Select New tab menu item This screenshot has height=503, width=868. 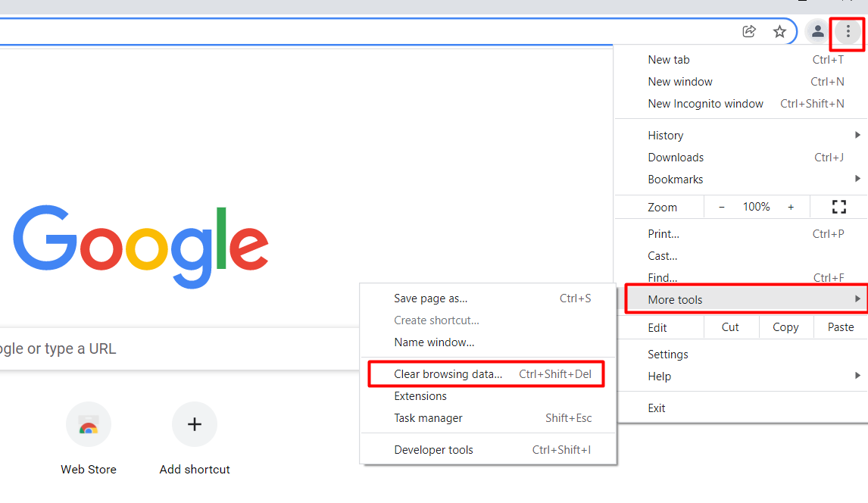tap(742, 60)
